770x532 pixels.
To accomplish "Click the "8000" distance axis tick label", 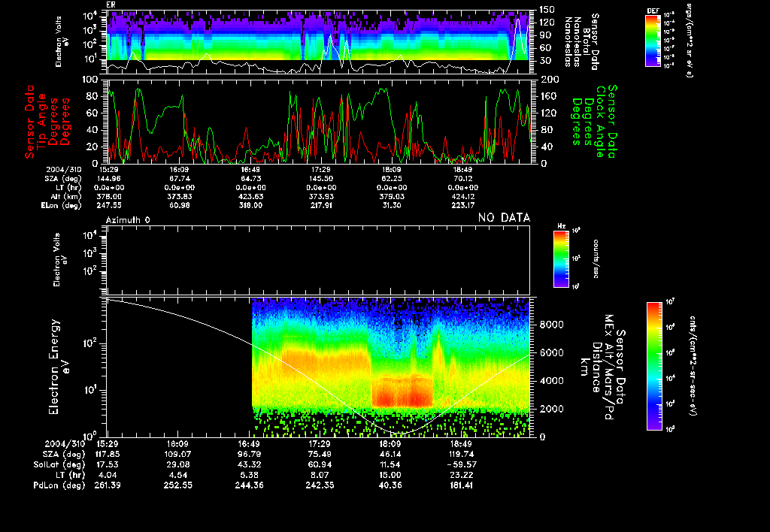I will tap(551, 325).
